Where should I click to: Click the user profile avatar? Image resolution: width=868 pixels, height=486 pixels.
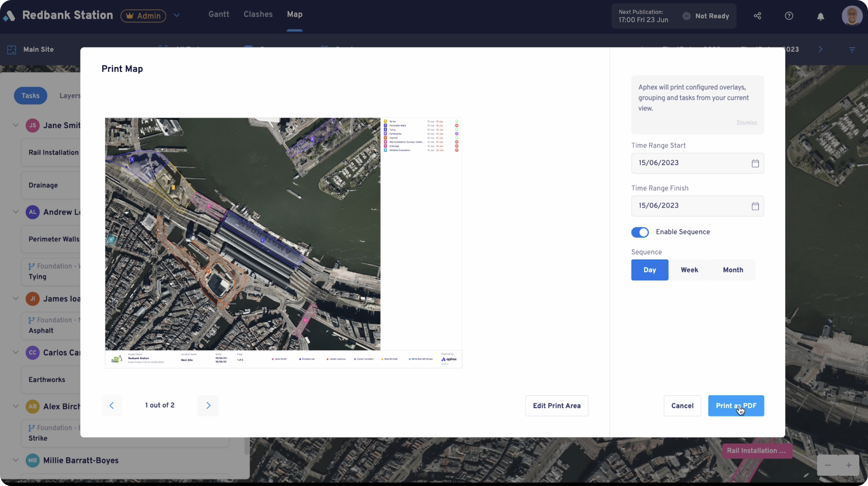click(851, 16)
